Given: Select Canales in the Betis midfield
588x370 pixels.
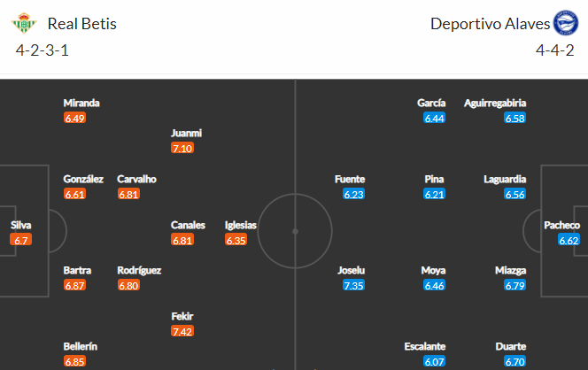Looking at the screenshot, I should coord(188,225).
